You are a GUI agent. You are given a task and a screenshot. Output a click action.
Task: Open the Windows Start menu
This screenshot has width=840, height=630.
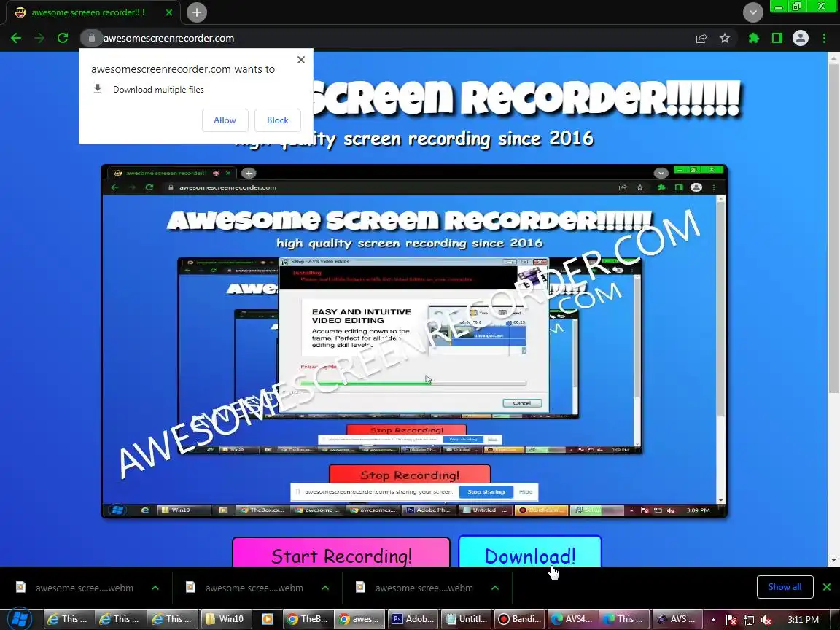point(20,619)
